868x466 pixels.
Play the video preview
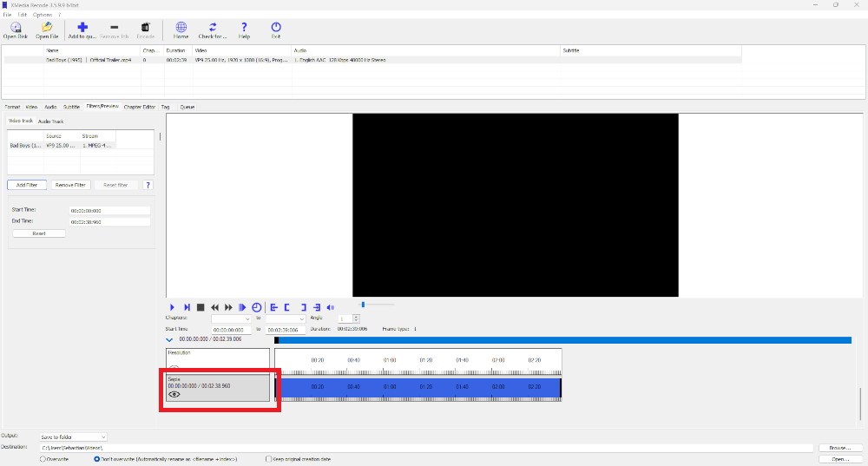[172, 307]
